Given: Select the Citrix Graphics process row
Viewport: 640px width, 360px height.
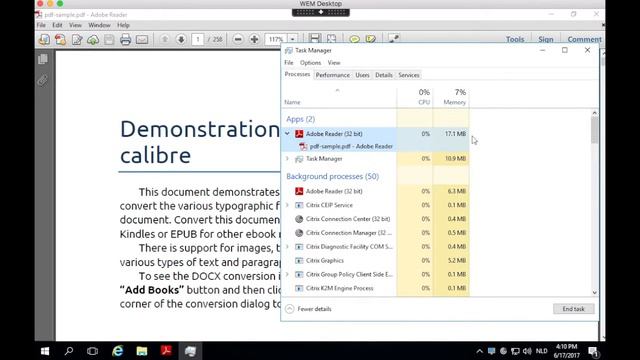Looking at the screenshot, I should pyautogui.click(x=376, y=260).
